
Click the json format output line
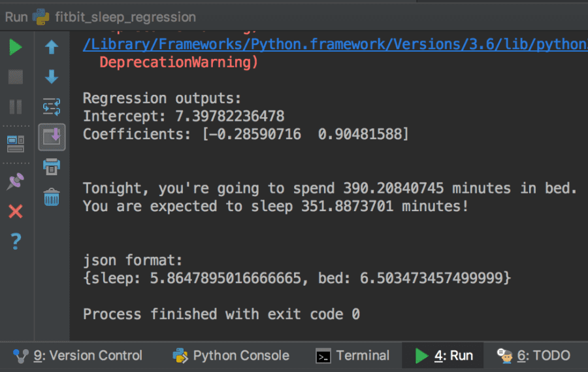coord(133,260)
